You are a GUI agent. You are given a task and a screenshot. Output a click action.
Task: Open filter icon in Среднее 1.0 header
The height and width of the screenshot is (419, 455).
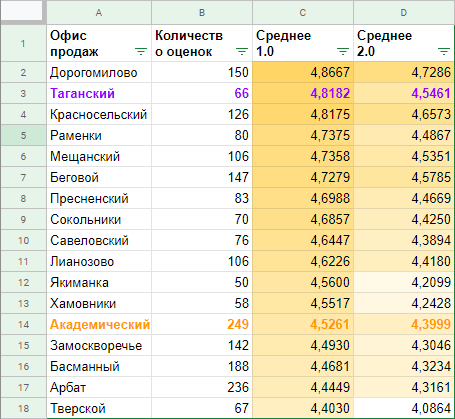[x=343, y=52]
